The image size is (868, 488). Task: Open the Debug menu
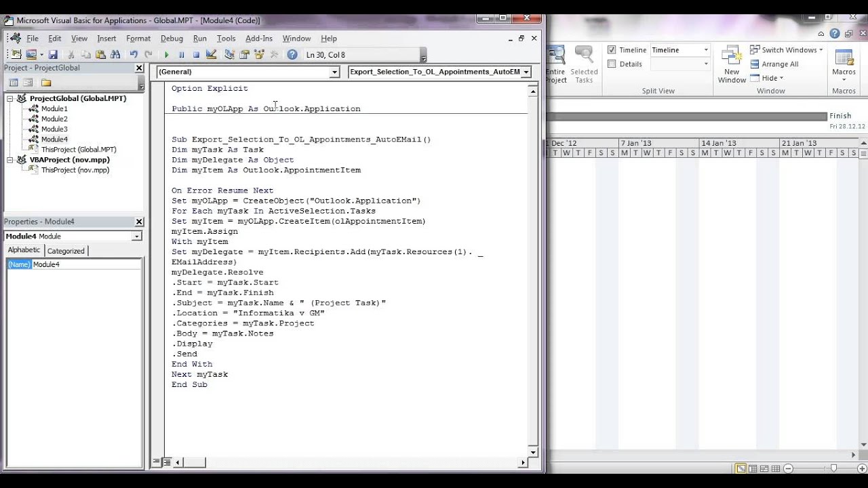point(172,39)
